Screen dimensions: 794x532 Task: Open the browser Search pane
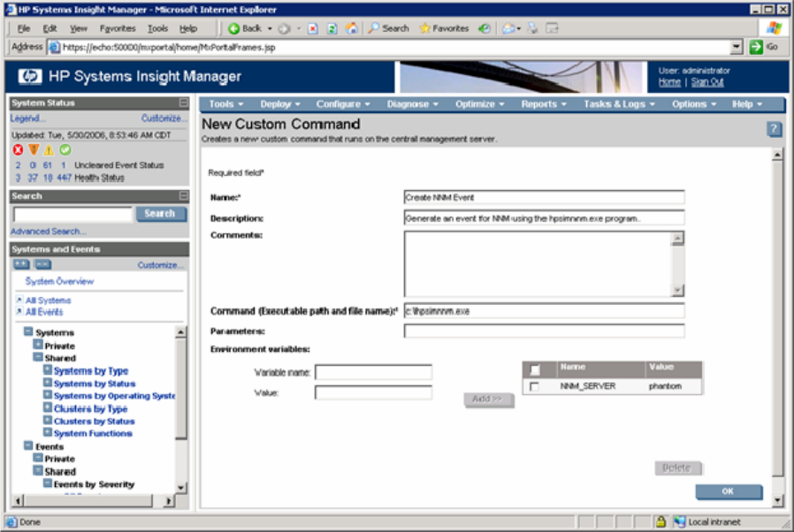click(x=388, y=28)
